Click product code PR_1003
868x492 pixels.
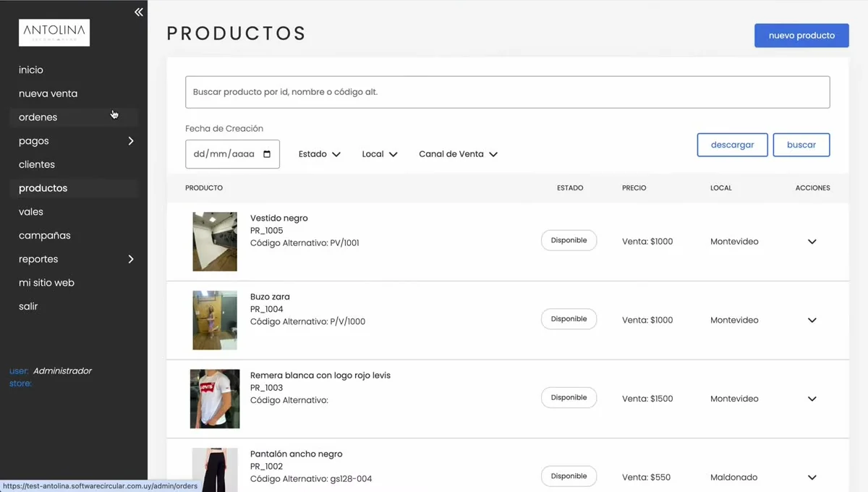click(x=267, y=388)
